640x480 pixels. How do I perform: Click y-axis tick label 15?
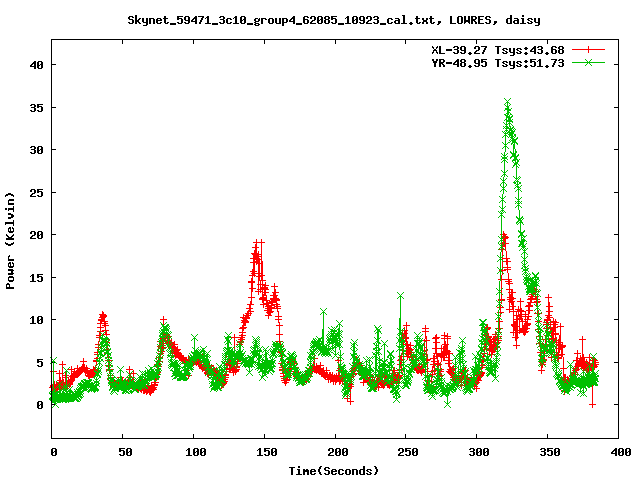click(36, 278)
